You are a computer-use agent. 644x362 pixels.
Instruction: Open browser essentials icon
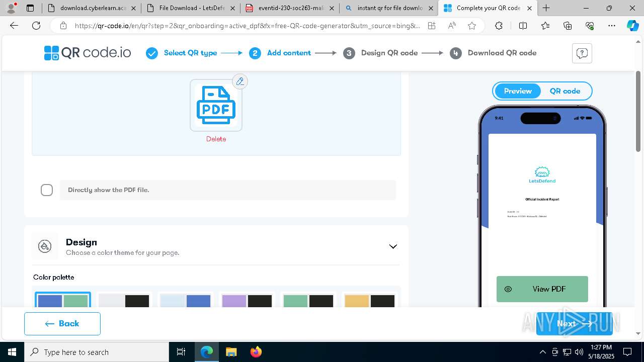pos(590,26)
